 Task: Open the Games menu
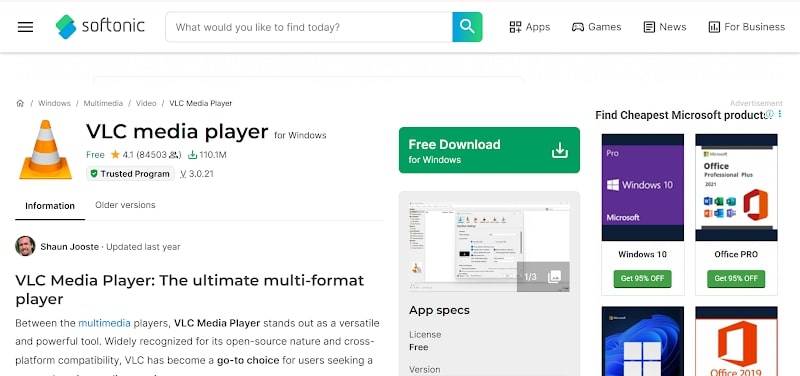(x=596, y=27)
